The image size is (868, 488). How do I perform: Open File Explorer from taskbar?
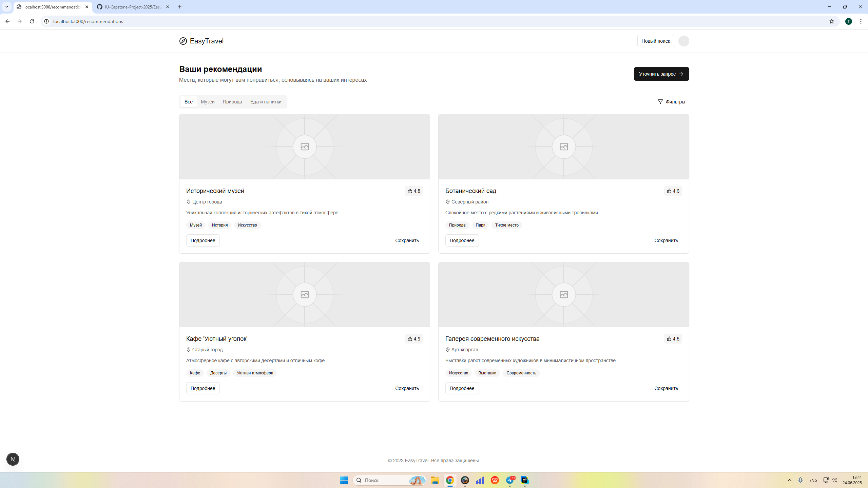click(435, 480)
